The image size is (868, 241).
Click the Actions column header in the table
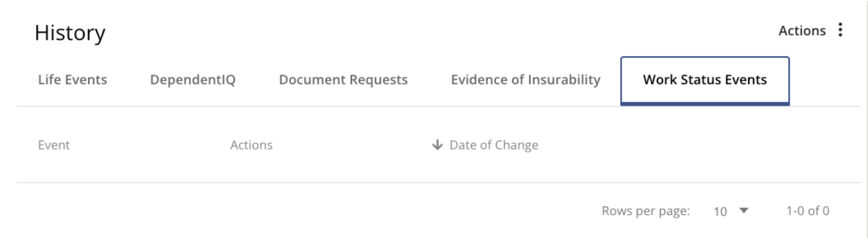coord(251,145)
